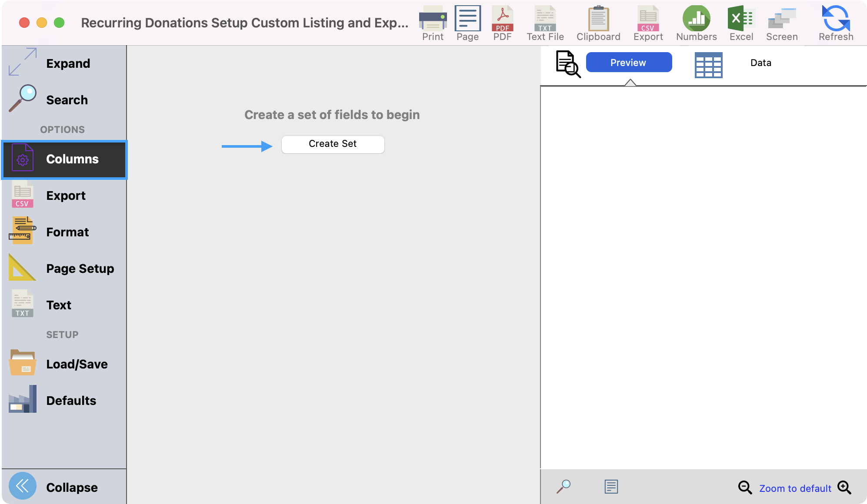This screenshot has height=504, width=867.
Task: Click the zoom out magnifier icon
Action: (745, 487)
